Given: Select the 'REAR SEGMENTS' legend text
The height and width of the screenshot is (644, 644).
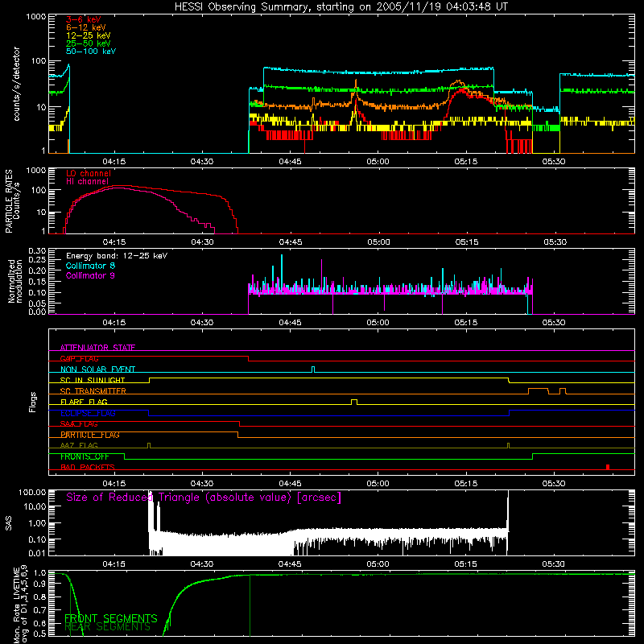Looking at the screenshot, I should point(108,627).
